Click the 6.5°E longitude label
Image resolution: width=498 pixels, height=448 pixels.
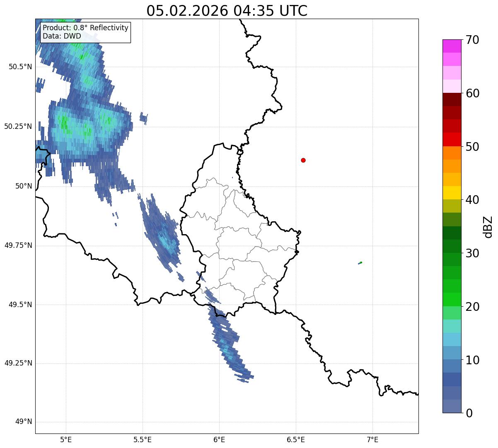click(x=296, y=439)
